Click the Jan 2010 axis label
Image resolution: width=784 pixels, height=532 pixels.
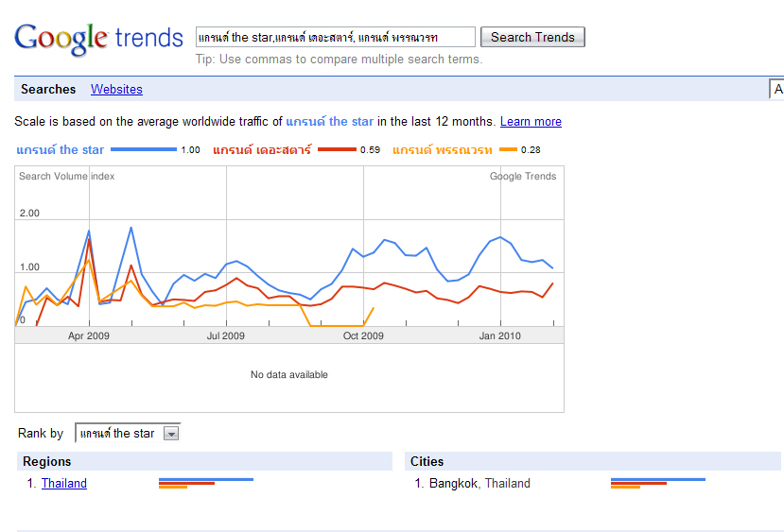pyautogui.click(x=500, y=335)
